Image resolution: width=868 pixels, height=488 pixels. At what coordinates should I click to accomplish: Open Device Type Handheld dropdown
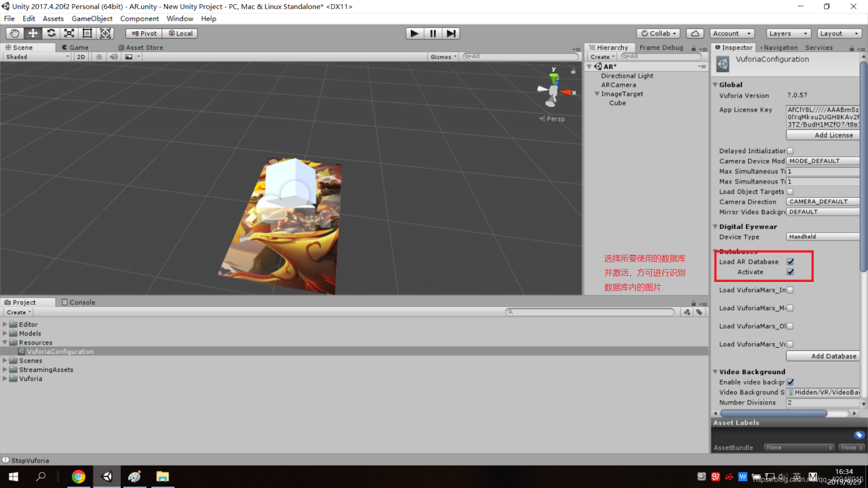pyautogui.click(x=823, y=237)
